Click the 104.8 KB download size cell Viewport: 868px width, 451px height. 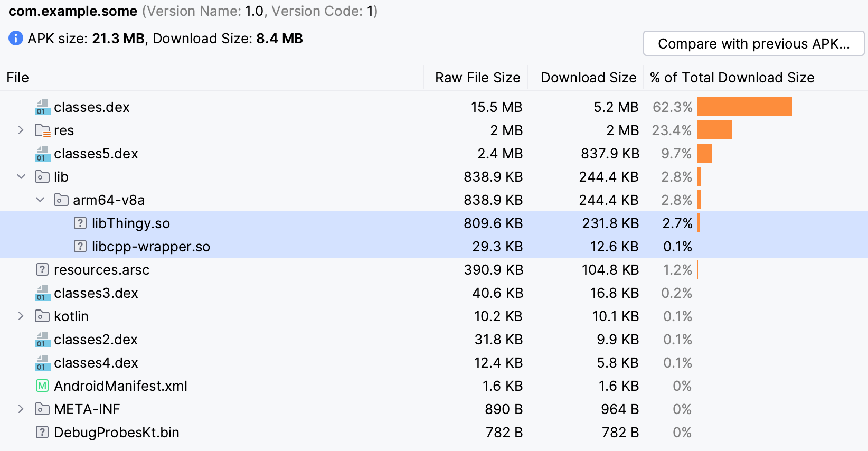pyautogui.click(x=610, y=270)
